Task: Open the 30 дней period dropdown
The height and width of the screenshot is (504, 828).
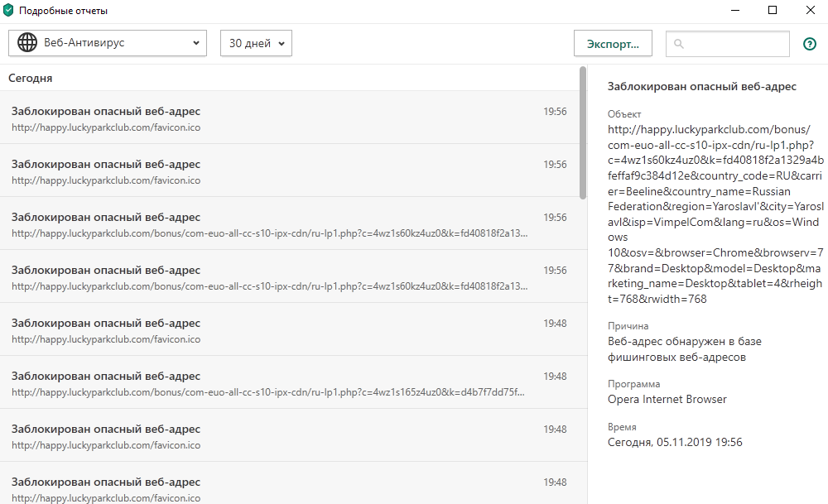Action: click(256, 43)
